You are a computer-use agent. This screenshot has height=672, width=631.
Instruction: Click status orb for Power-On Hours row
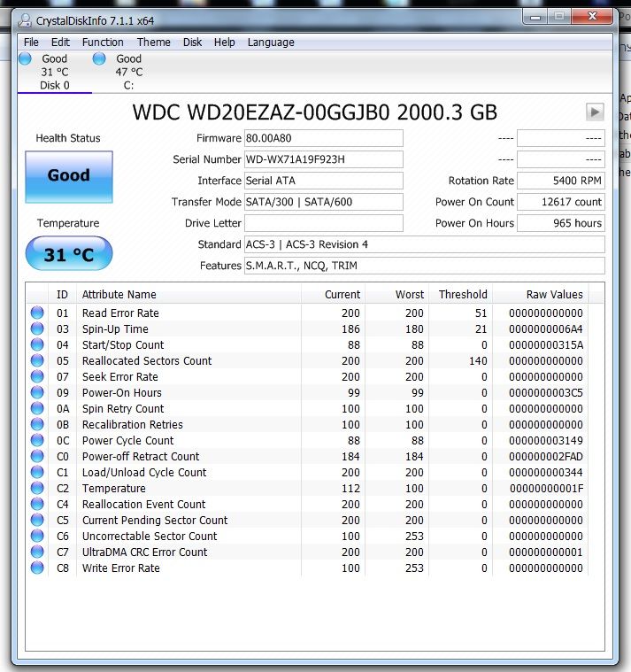tap(37, 392)
